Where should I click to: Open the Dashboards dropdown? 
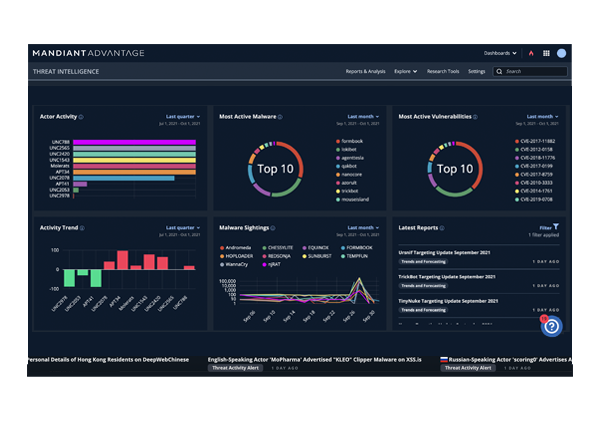point(500,53)
